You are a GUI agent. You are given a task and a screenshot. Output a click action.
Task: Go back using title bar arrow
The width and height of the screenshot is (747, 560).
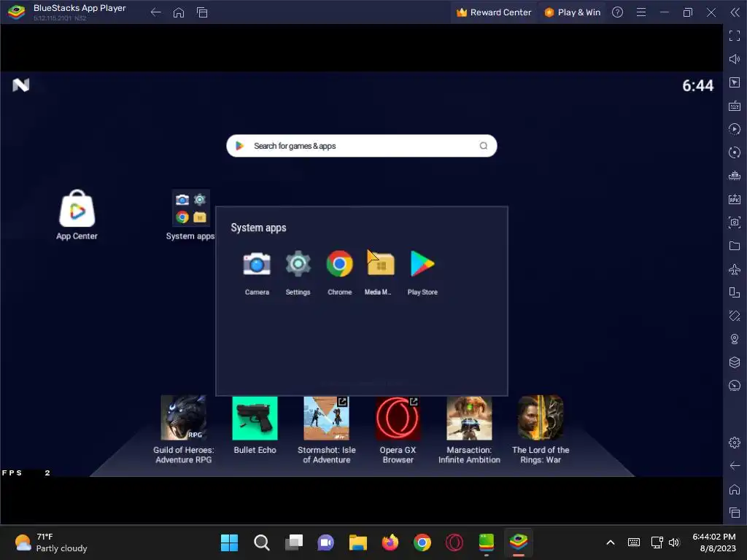click(x=156, y=12)
